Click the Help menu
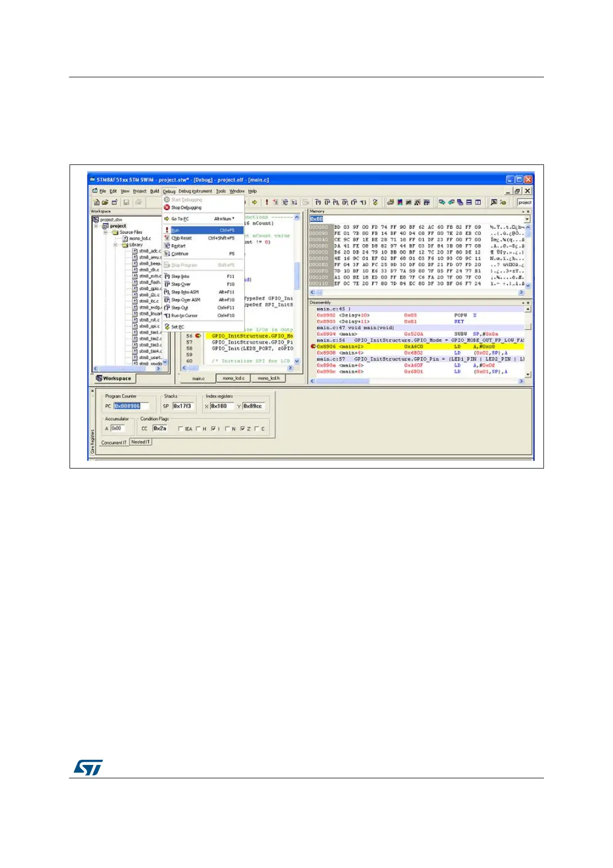613x868 pixels. 252,191
